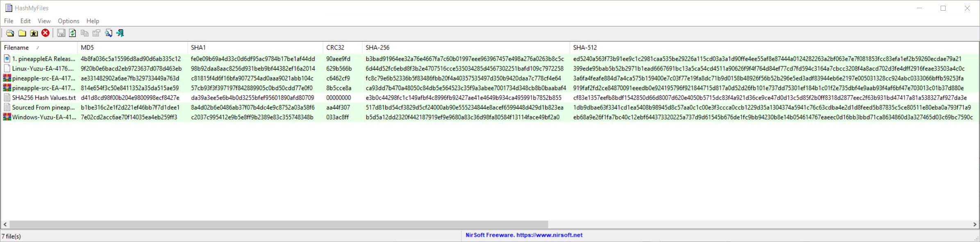Sort by the SHA1 column header
Screen dimensions: 980x242
[x=255, y=47]
